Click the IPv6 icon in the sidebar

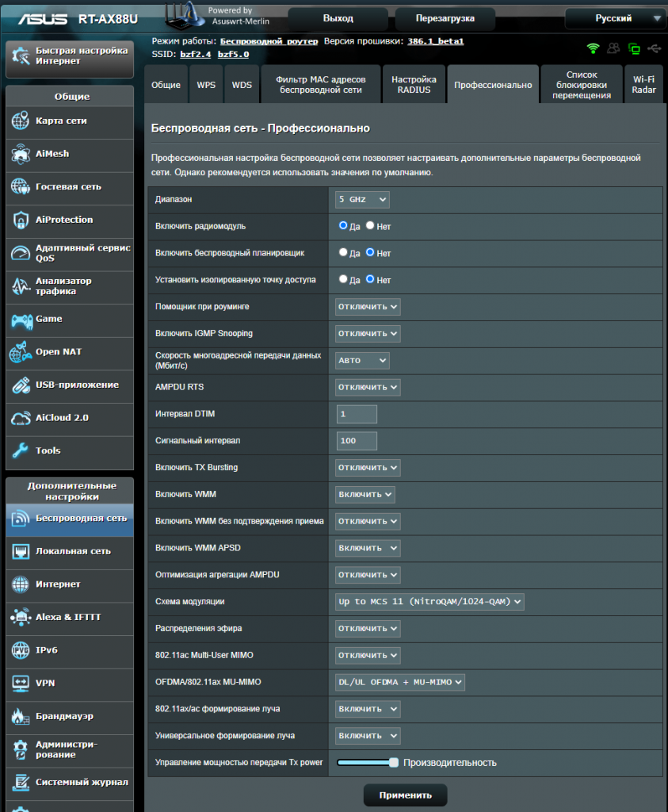pyautogui.click(x=21, y=650)
